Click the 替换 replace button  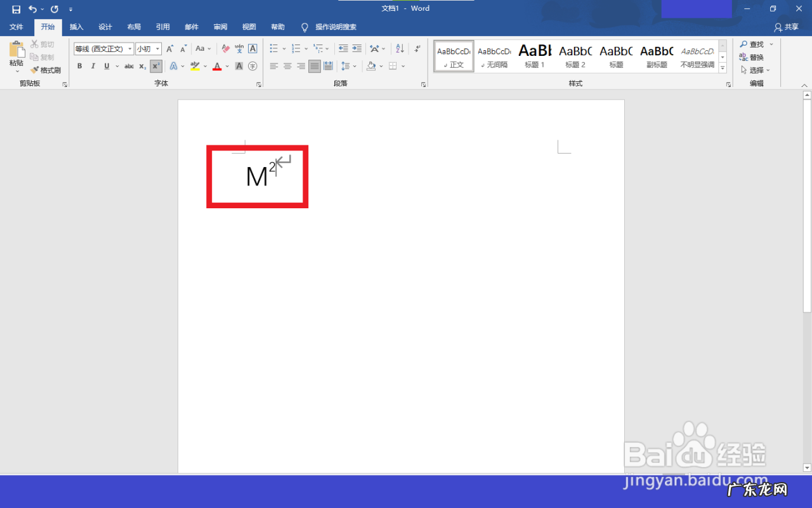tap(752, 57)
